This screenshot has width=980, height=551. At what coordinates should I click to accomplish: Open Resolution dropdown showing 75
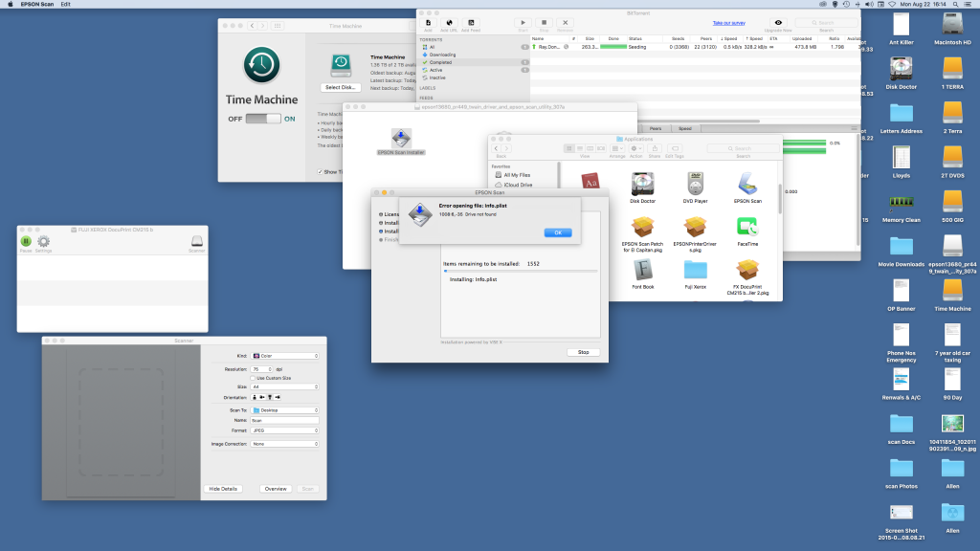click(x=262, y=369)
